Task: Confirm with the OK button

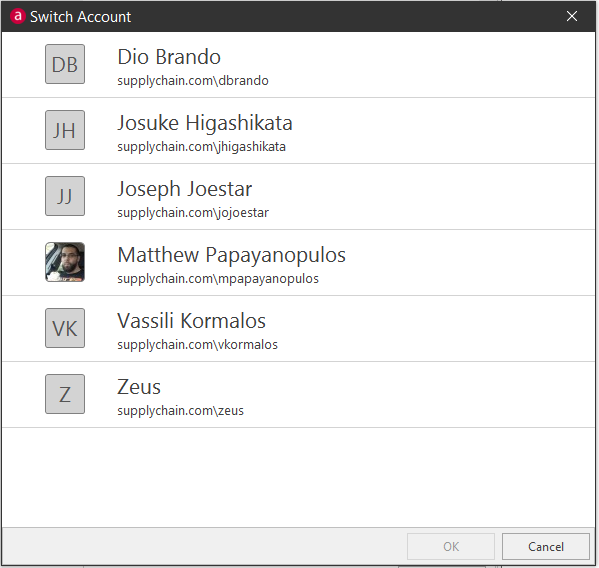Action: pyautogui.click(x=451, y=547)
